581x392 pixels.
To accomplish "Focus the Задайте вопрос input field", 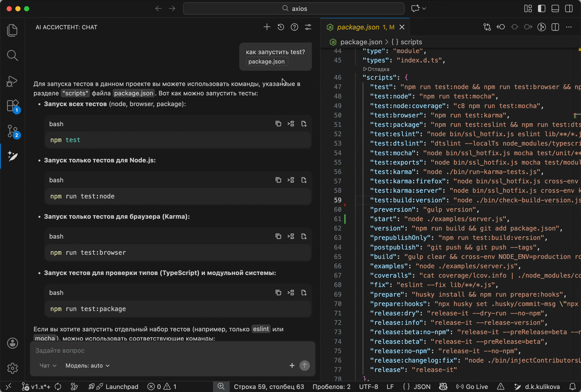I will 172,351.
